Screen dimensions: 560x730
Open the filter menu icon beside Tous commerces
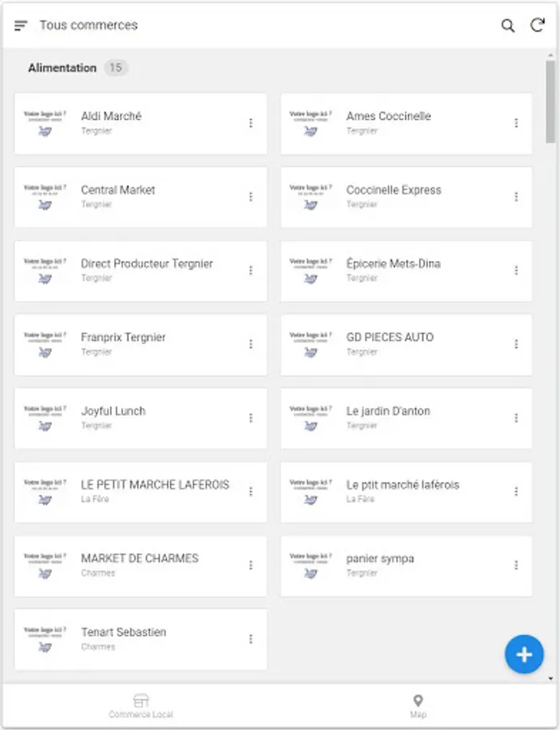21,26
